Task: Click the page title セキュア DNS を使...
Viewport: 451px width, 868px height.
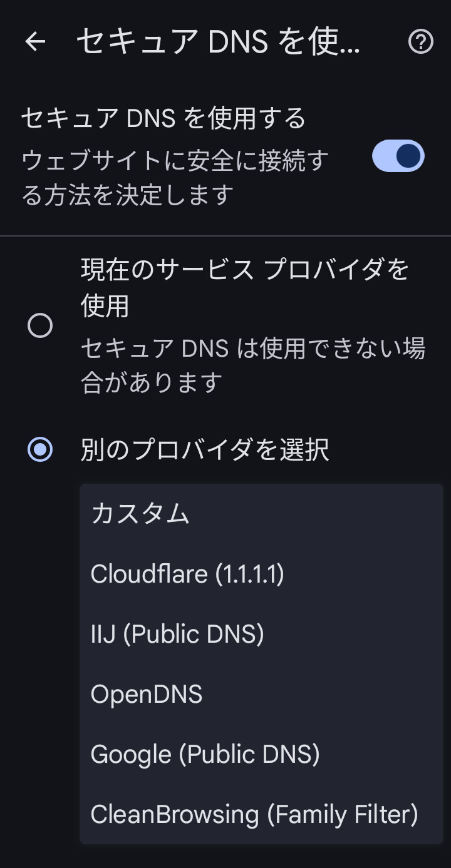Action: pos(218,42)
